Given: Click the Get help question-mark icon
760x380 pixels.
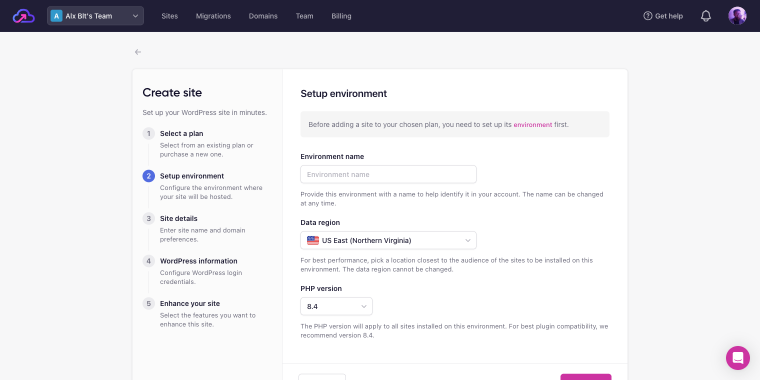Looking at the screenshot, I should point(648,16).
